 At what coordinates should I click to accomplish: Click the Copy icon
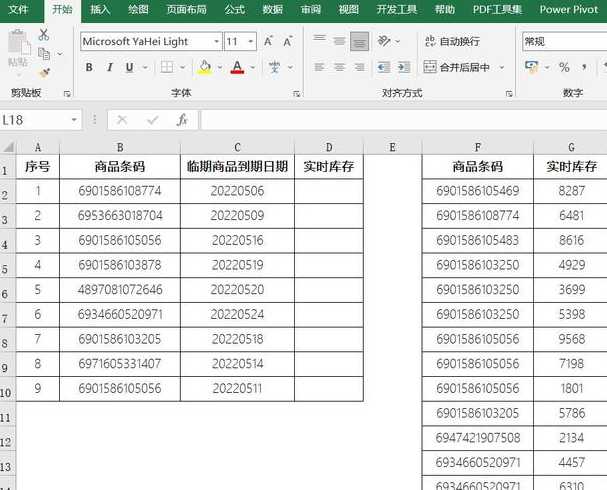44,53
